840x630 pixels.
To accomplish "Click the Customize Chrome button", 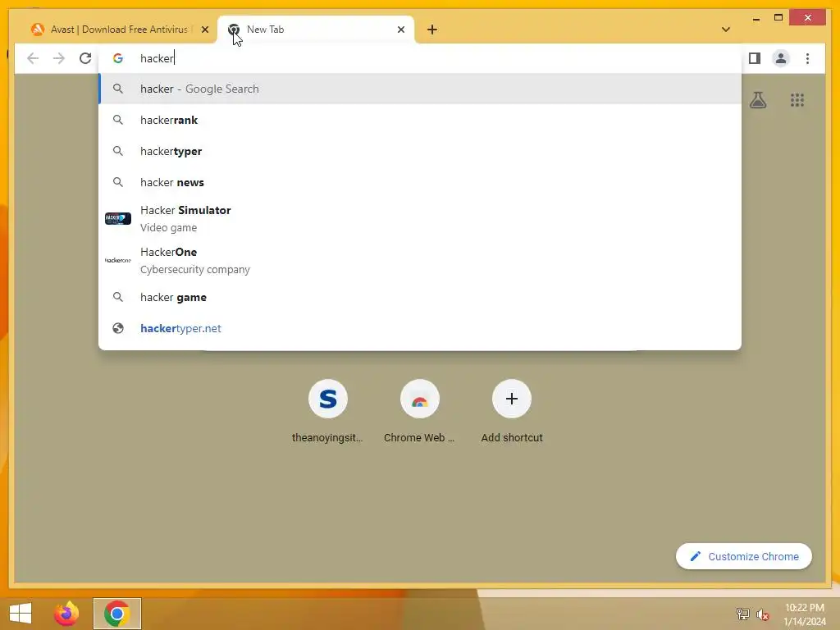I will pos(744,557).
